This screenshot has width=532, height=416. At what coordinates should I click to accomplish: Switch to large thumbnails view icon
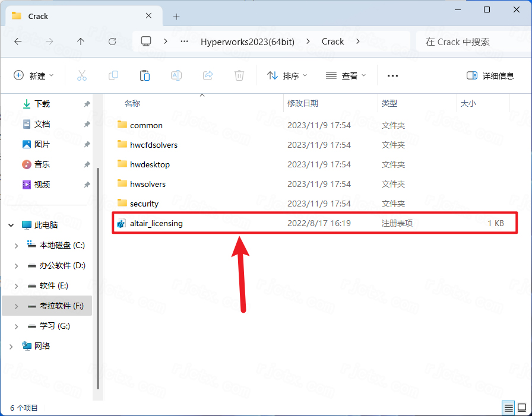pyautogui.click(x=522, y=408)
